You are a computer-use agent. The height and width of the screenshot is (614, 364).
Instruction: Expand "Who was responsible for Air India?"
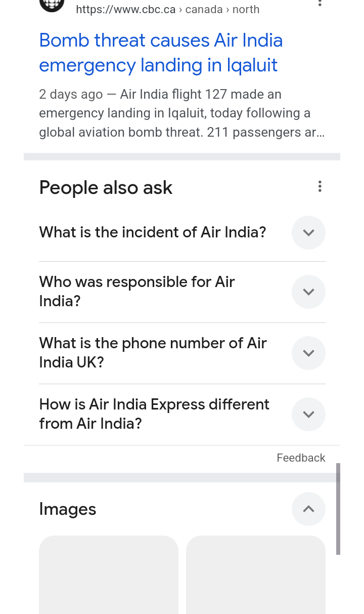coord(308,292)
